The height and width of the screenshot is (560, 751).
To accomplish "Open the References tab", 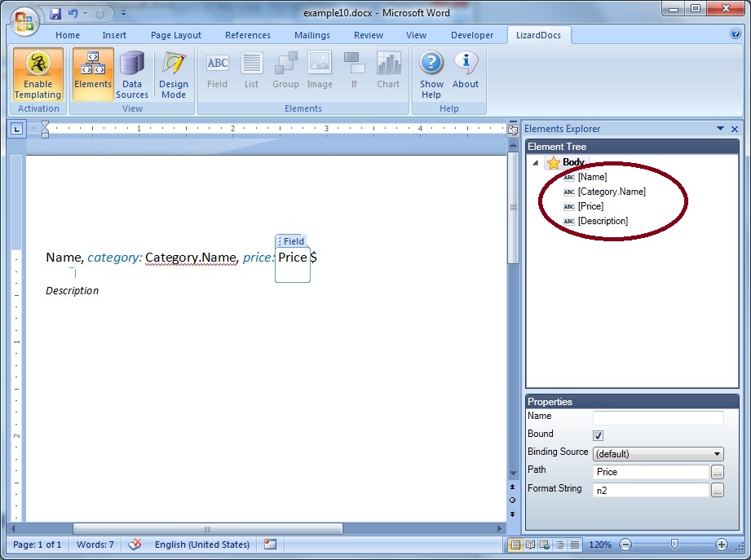I will tap(248, 35).
